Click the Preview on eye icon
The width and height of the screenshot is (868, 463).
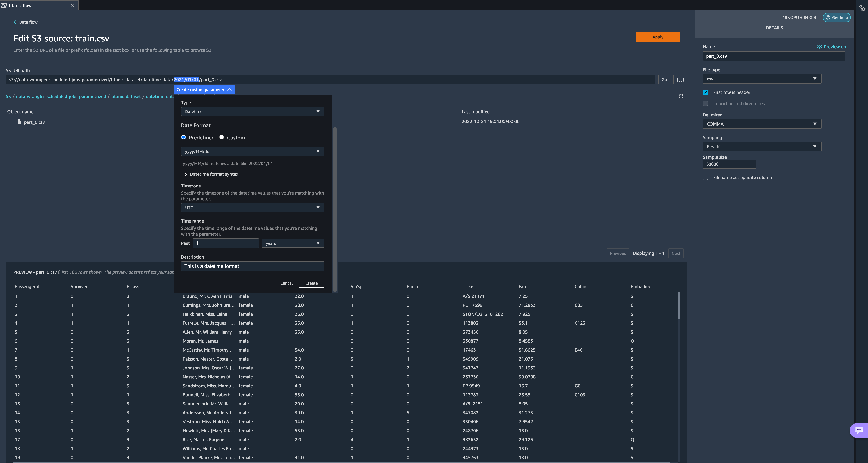819,47
